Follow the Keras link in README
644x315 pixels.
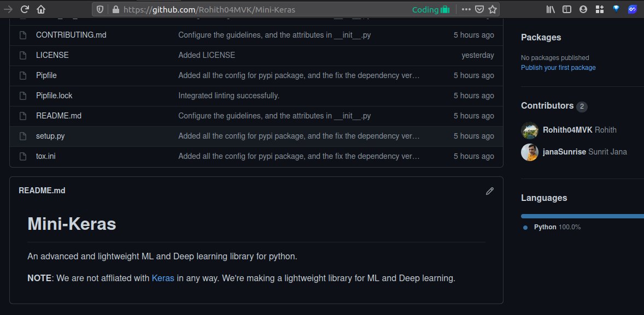coord(163,278)
